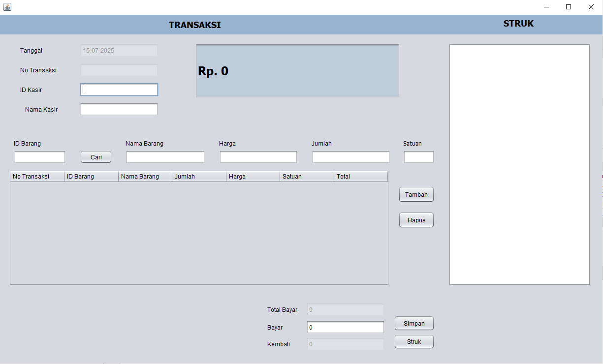
Task: Click the Cari search button
Action: (x=96, y=157)
